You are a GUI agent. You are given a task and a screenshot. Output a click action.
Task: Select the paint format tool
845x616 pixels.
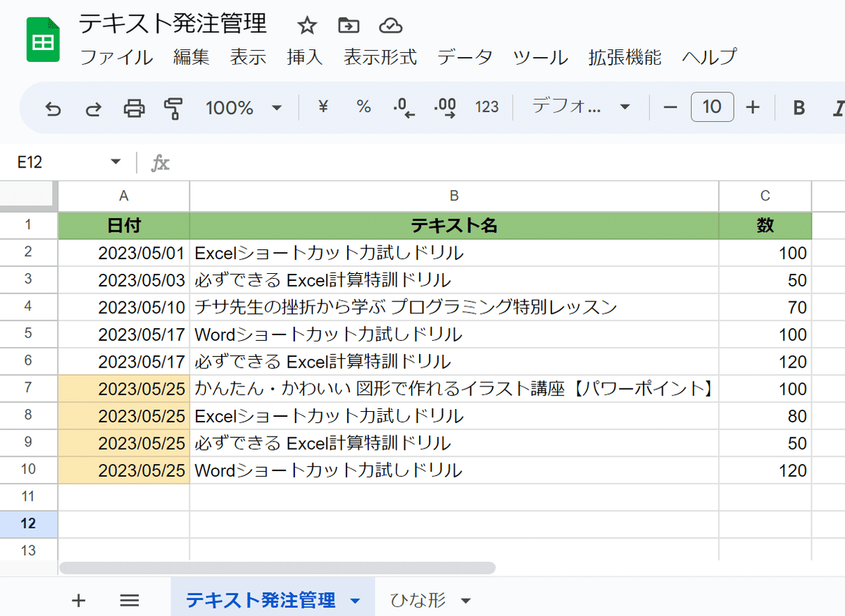[x=173, y=108]
